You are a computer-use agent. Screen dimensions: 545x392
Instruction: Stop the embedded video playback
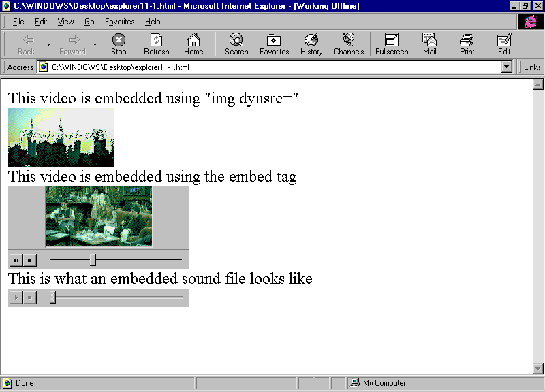[x=29, y=260]
